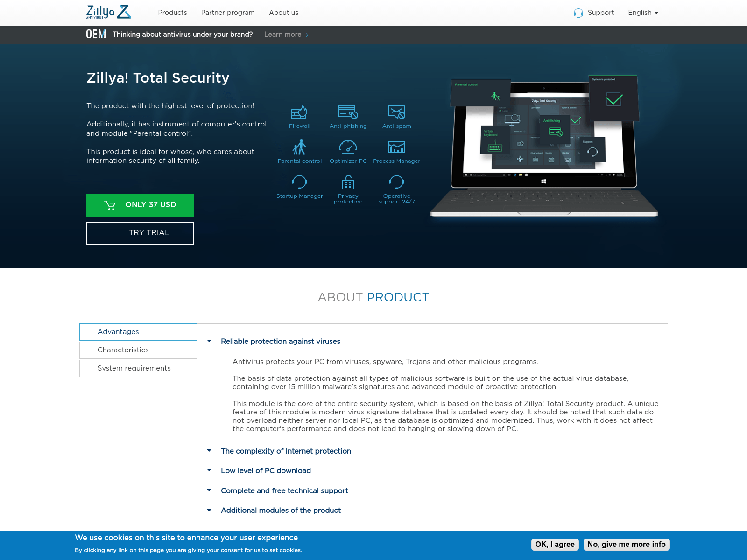Click the Anti-phishing label text

tap(348, 126)
